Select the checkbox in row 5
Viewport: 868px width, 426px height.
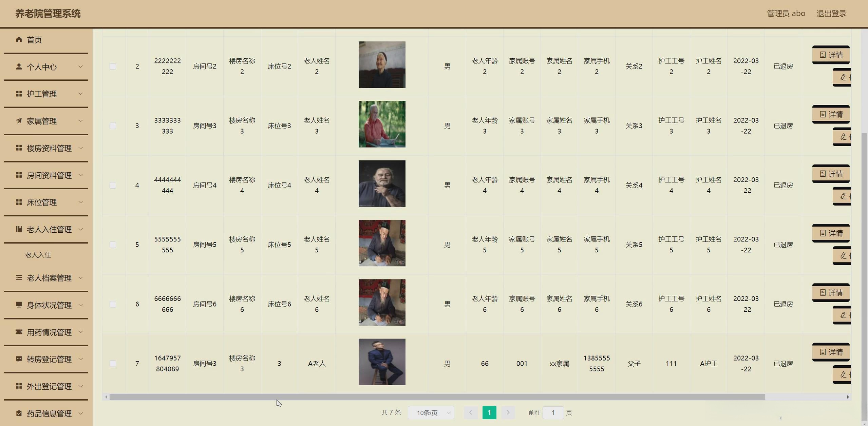tap(113, 245)
